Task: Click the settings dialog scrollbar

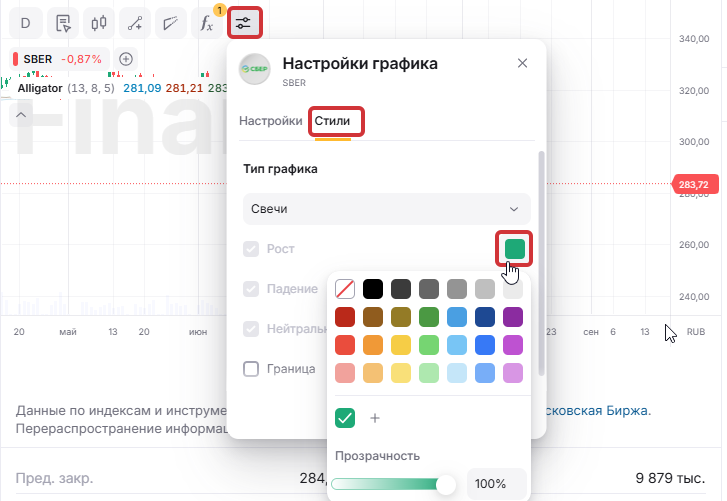Action: [541, 263]
